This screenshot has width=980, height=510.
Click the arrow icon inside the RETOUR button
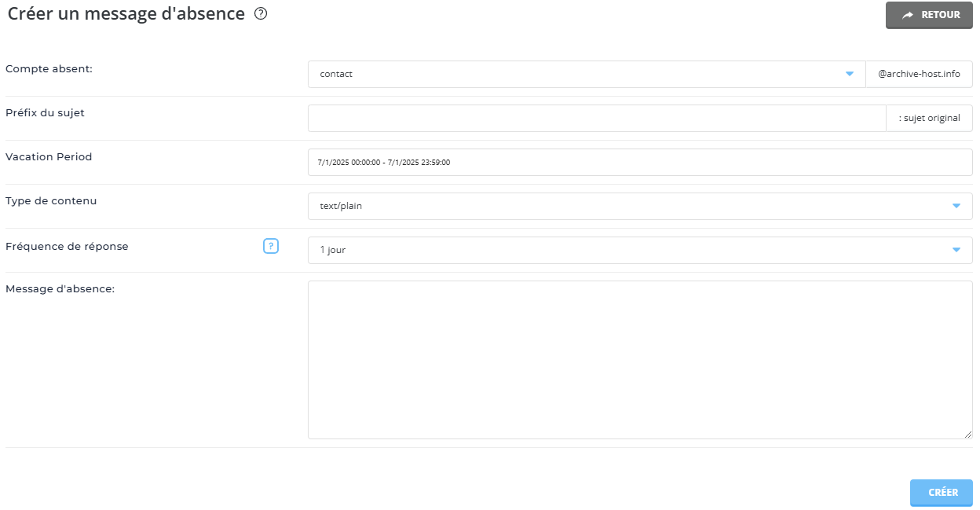(908, 15)
